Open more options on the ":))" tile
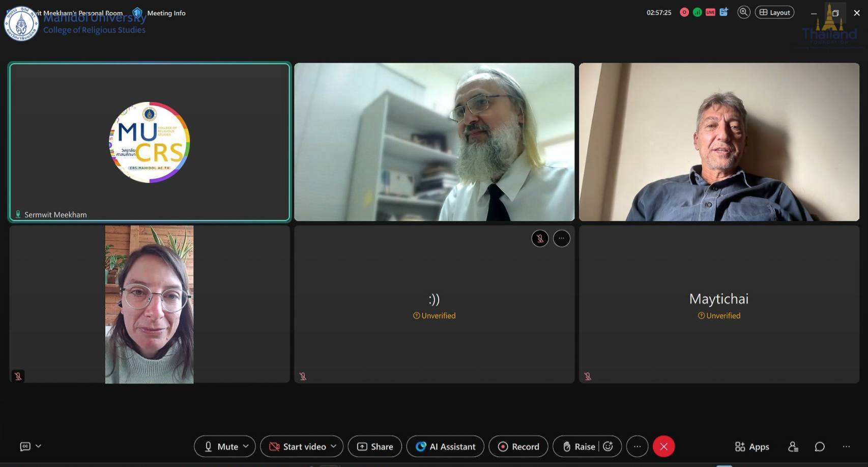Viewport: 868px width, 467px height. tap(561, 238)
